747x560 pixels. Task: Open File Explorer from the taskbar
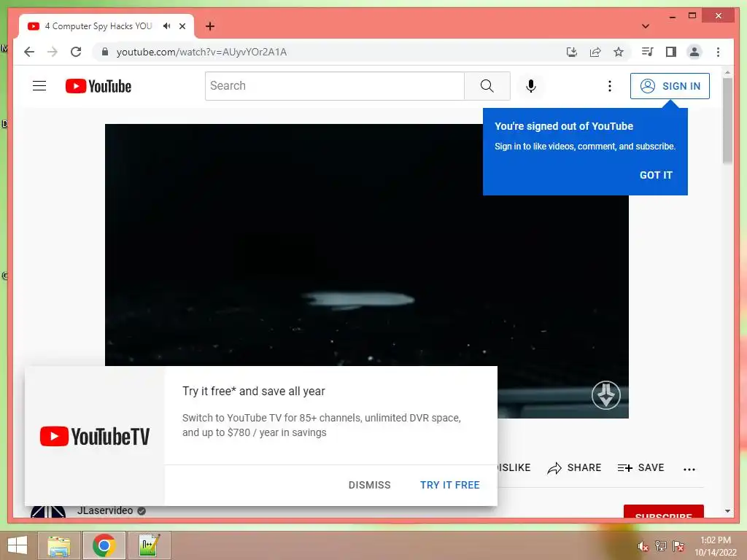coord(58,545)
